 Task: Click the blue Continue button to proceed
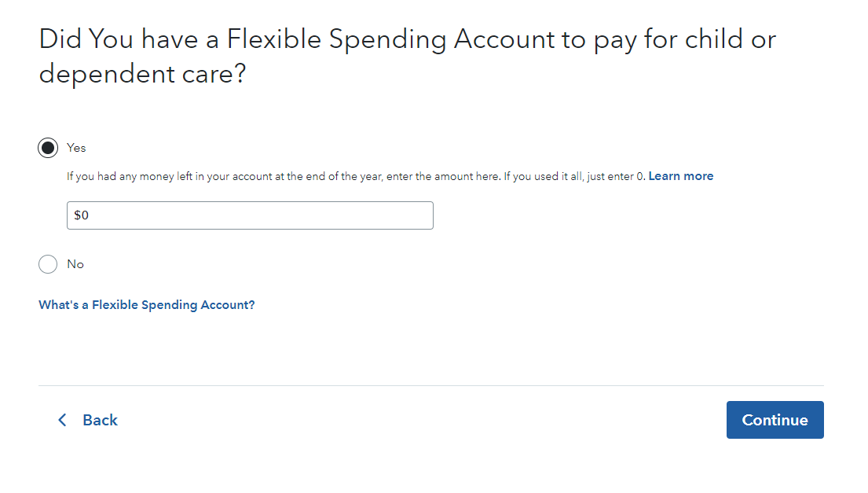775,420
